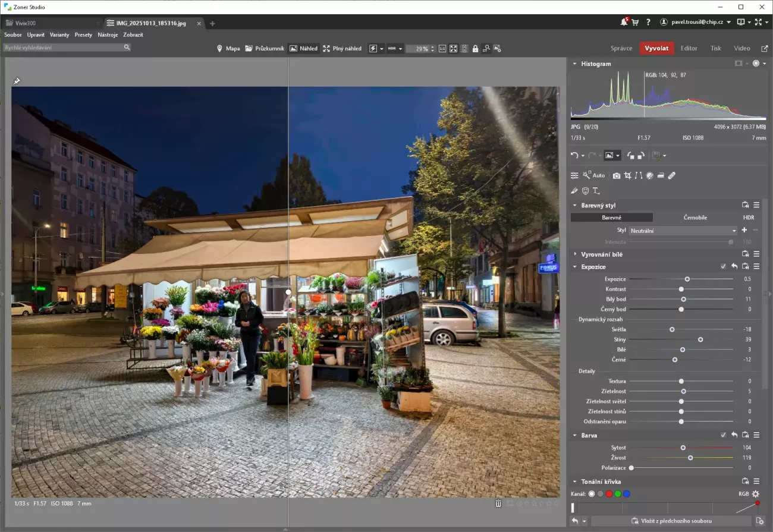The height and width of the screenshot is (532, 773).
Task: Click Vložit z předchozího souboru button
Action: [x=671, y=521]
